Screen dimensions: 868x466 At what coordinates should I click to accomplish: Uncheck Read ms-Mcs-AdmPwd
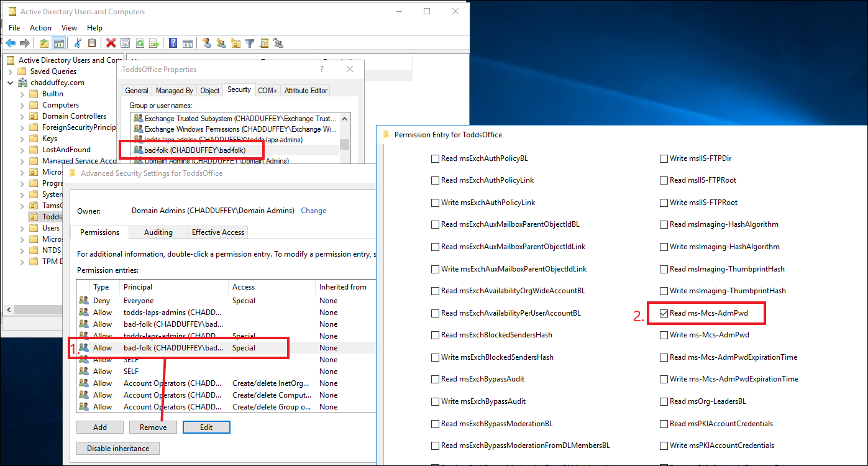(x=664, y=313)
